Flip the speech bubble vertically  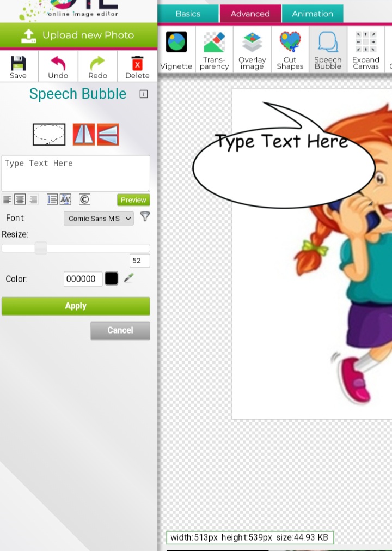pos(108,135)
